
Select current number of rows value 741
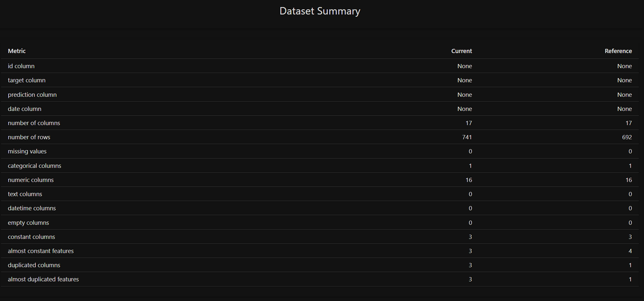point(467,137)
